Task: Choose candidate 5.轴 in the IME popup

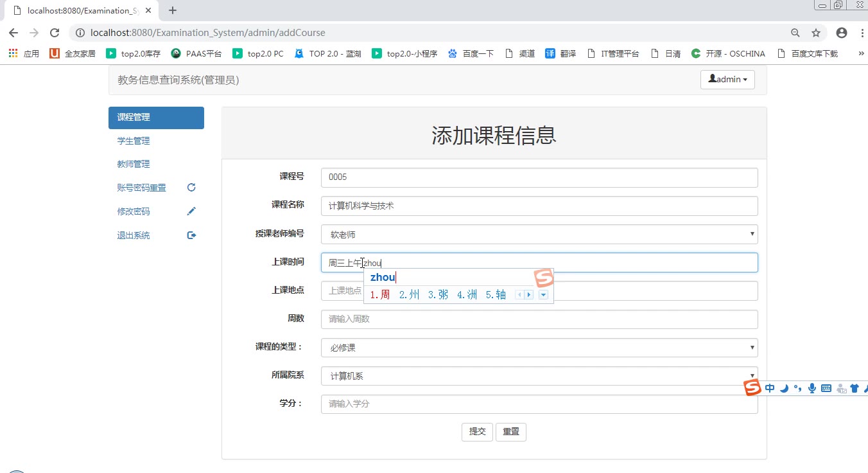Action: 496,295
